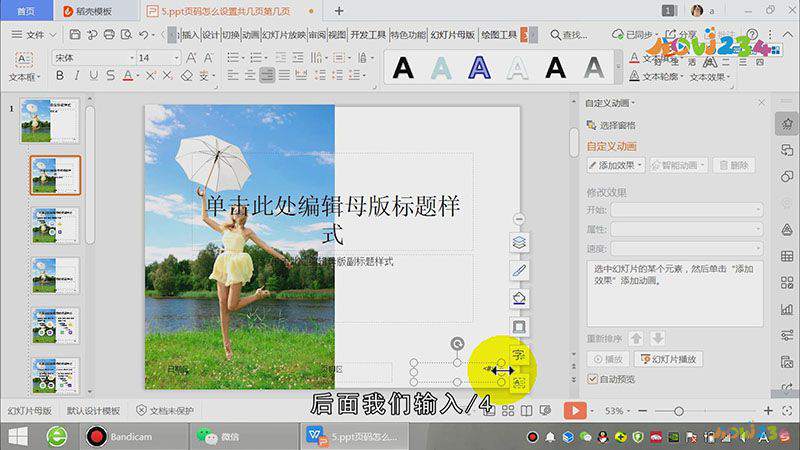The width and height of the screenshot is (800, 450).
Task: Apply Underline formatting
Action: pyautogui.click(x=93, y=76)
